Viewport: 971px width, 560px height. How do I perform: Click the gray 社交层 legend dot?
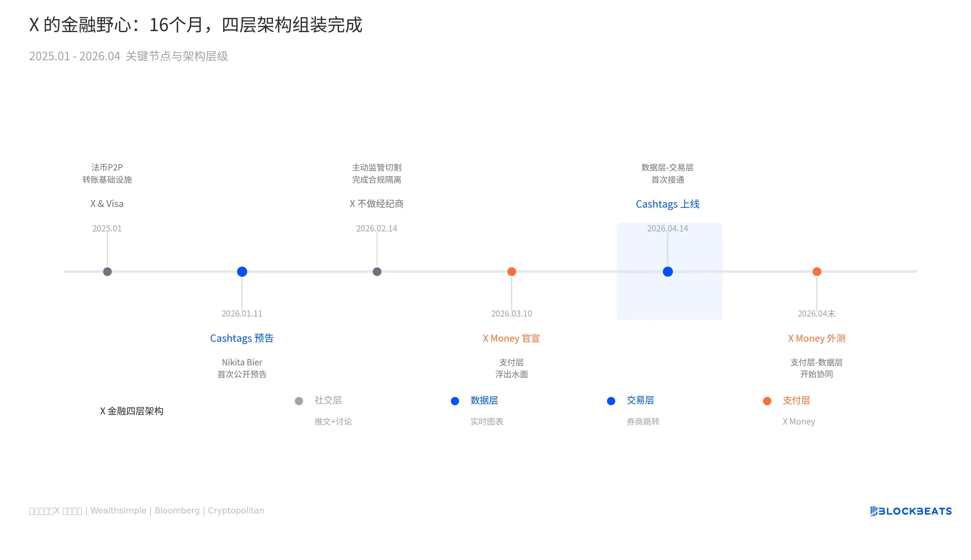pyautogui.click(x=299, y=401)
